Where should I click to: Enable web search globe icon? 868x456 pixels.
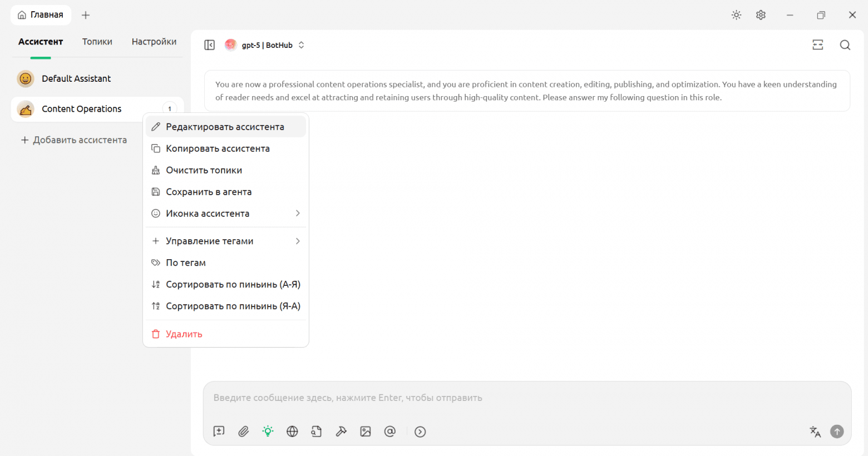click(x=292, y=432)
